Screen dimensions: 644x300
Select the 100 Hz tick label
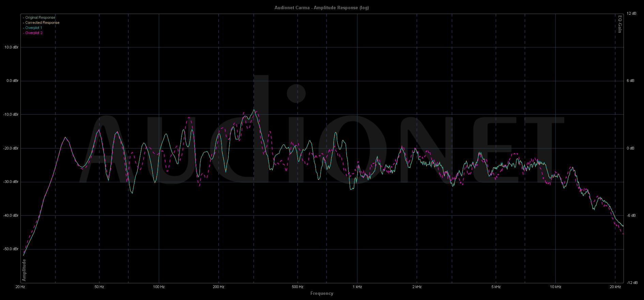(x=159, y=287)
